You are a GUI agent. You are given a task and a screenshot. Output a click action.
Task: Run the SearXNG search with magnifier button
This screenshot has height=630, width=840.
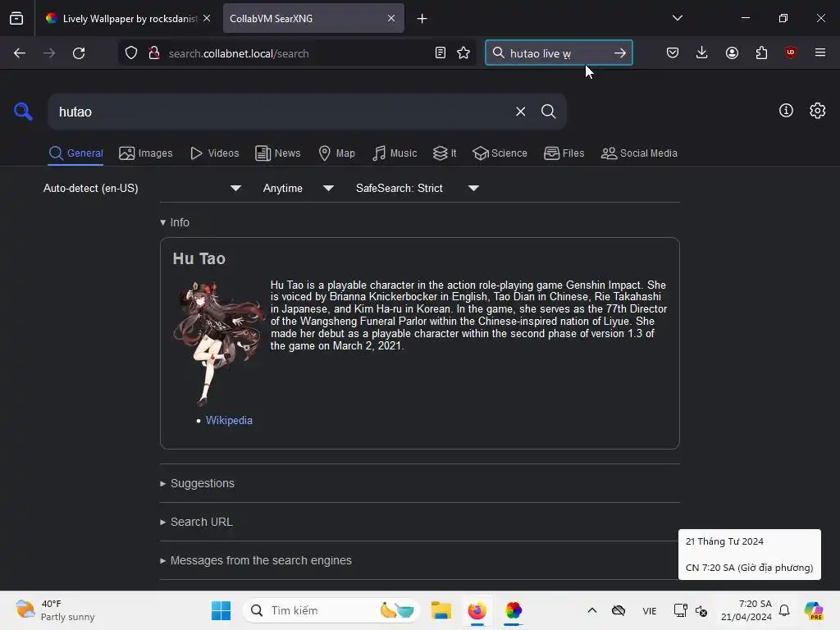pos(548,112)
